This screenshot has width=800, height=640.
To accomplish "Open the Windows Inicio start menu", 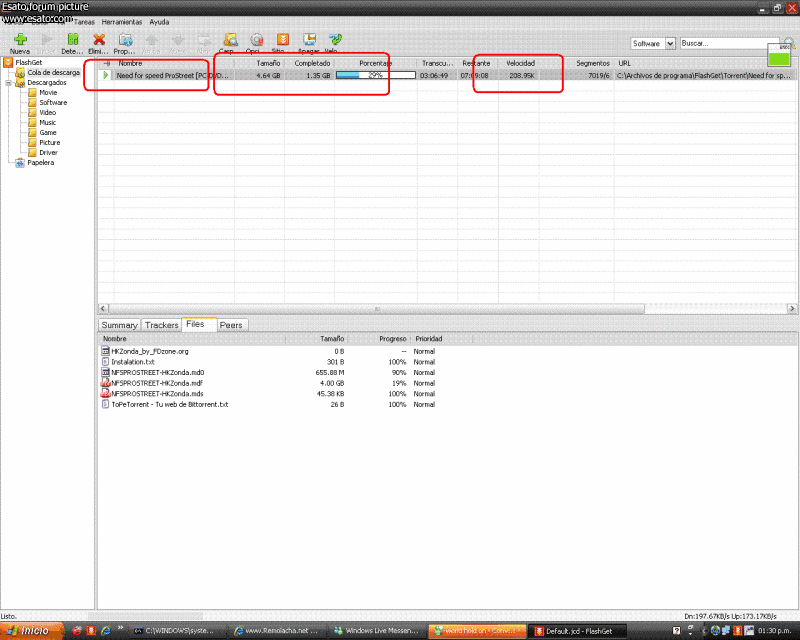I will tap(32, 631).
